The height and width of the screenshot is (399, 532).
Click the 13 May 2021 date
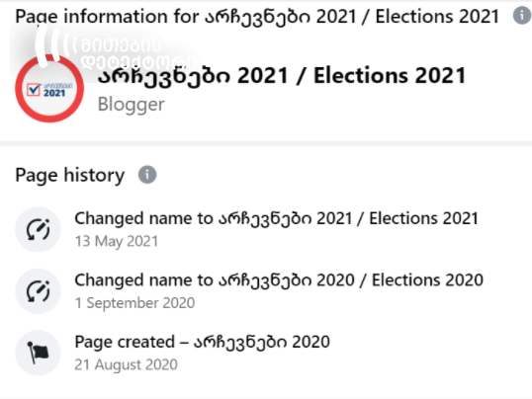(117, 241)
